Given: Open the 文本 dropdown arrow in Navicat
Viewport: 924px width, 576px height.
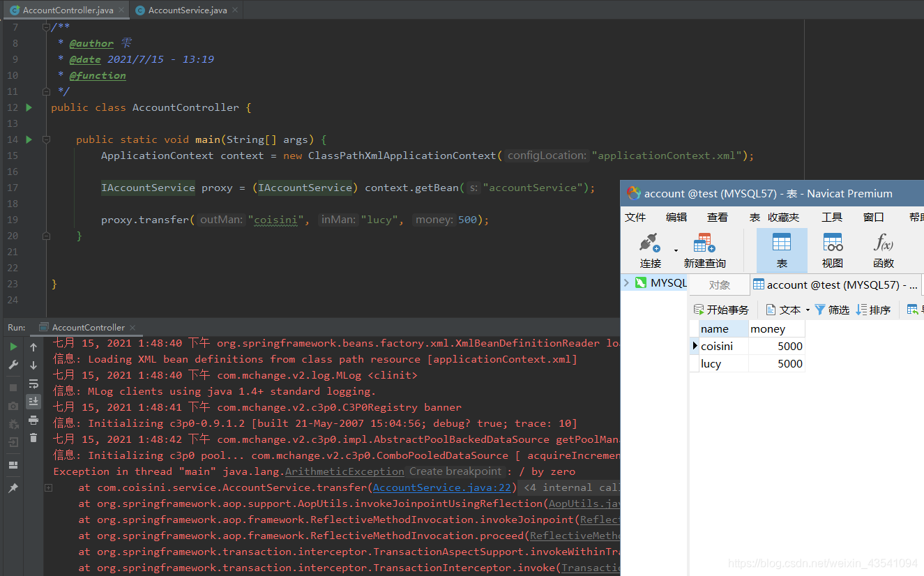Looking at the screenshot, I should tap(808, 310).
